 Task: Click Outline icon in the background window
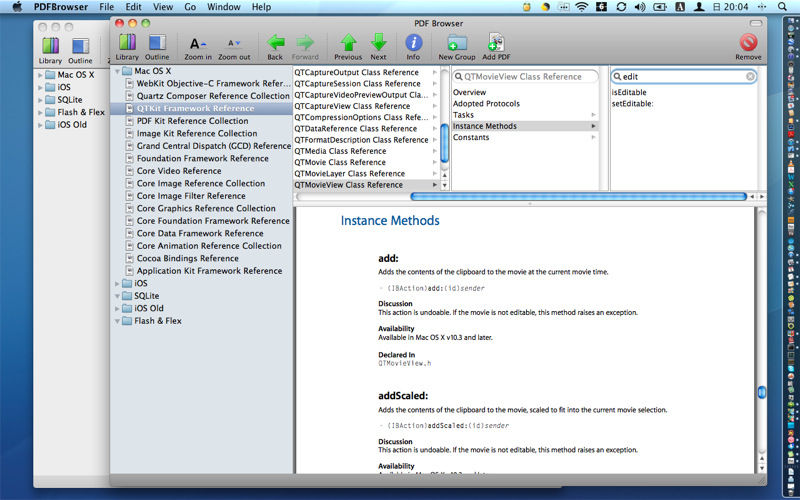point(80,46)
